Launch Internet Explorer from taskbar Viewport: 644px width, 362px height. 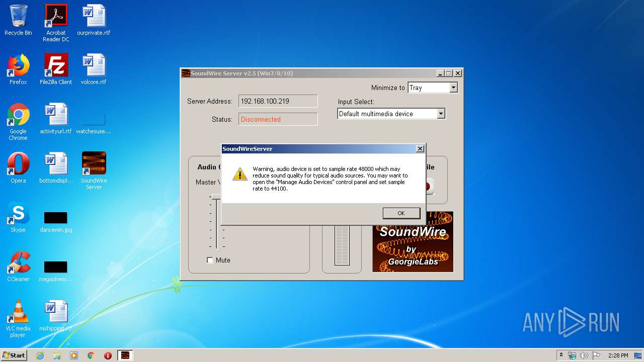40,355
